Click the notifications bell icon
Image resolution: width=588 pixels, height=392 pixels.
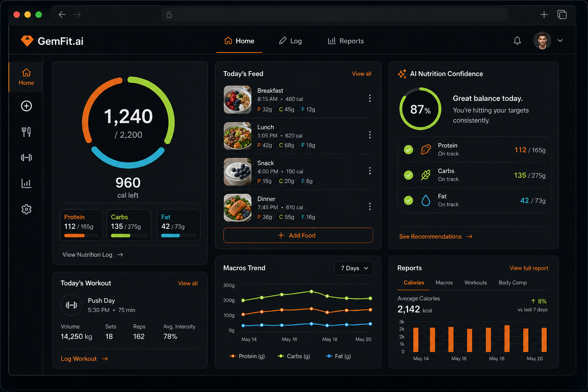tap(517, 41)
